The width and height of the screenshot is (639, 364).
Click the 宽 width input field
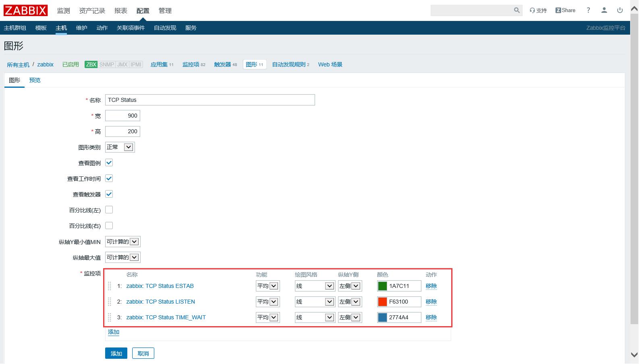click(122, 116)
